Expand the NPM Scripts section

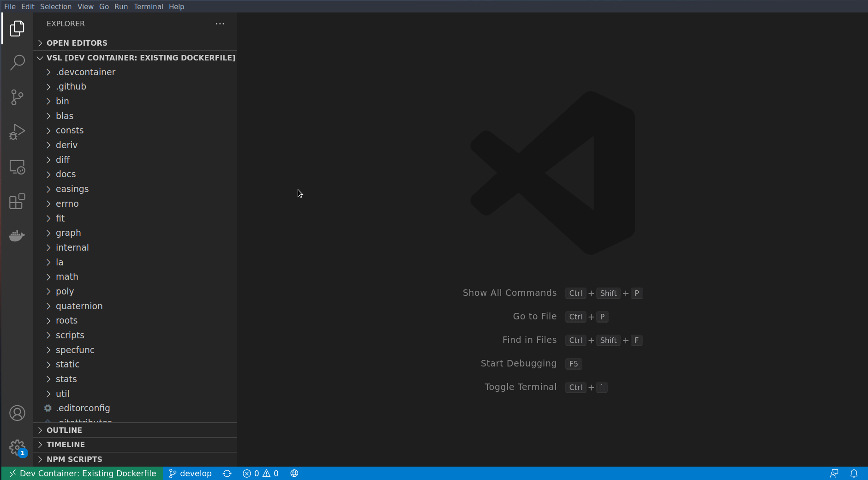(x=135, y=459)
